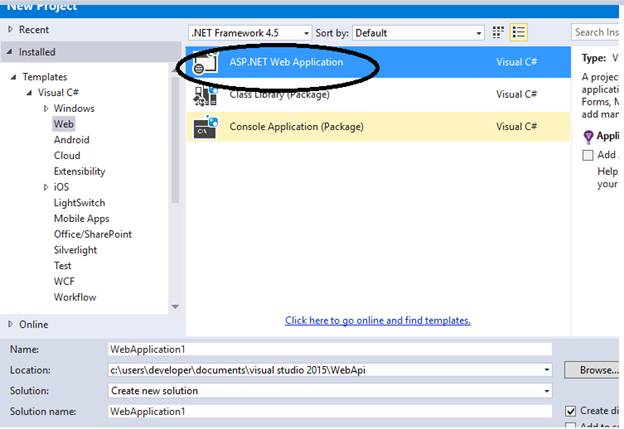Click the Visual C# tree label

click(58, 92)
